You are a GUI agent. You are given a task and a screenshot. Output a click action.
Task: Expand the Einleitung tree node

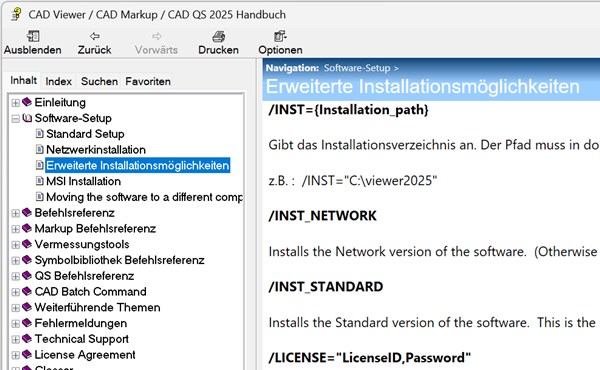(15, 103)
